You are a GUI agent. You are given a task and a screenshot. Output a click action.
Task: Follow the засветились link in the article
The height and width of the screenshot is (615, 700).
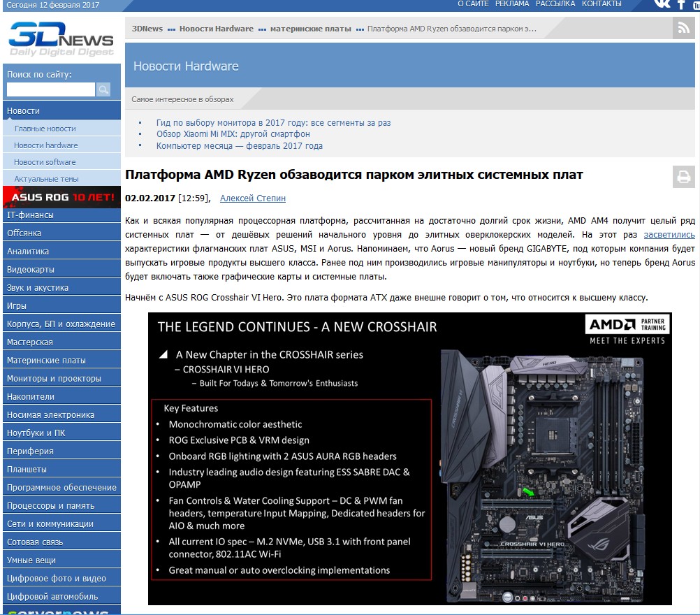coord(669,235)
